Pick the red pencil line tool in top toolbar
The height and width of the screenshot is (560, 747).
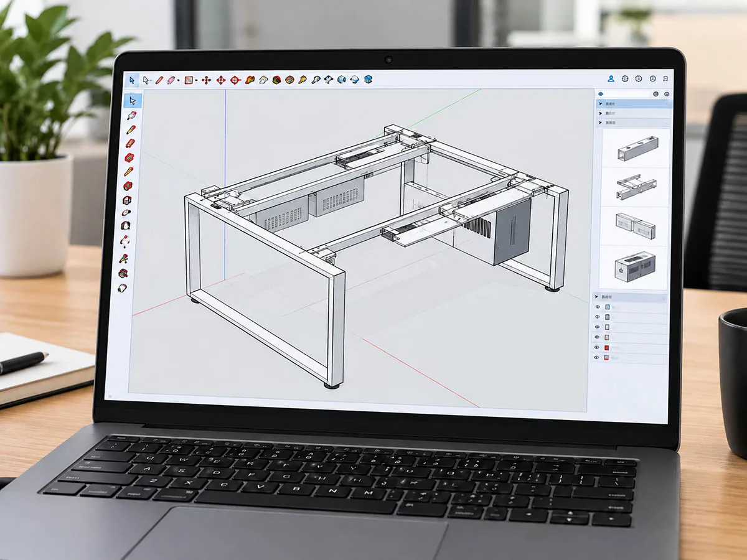(159, 80)
